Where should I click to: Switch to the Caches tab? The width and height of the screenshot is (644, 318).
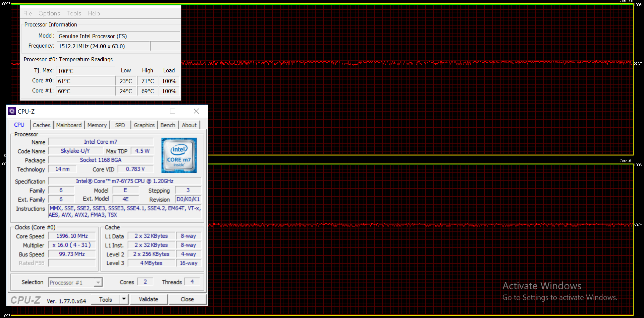tap(42, 125)
